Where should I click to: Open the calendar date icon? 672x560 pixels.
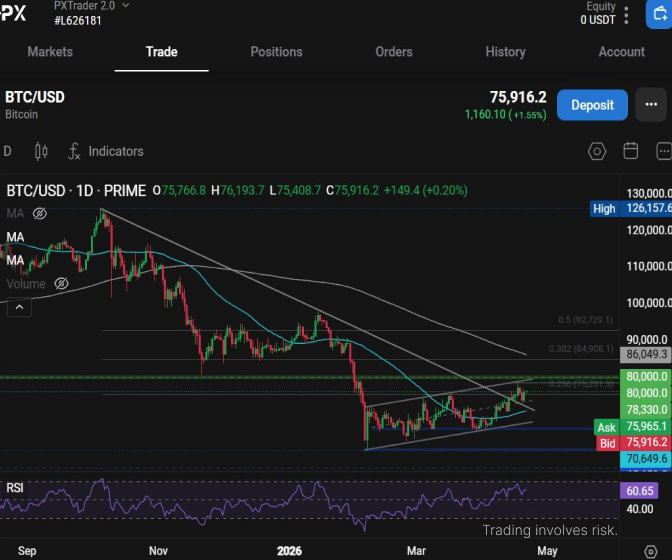[630, 151]
